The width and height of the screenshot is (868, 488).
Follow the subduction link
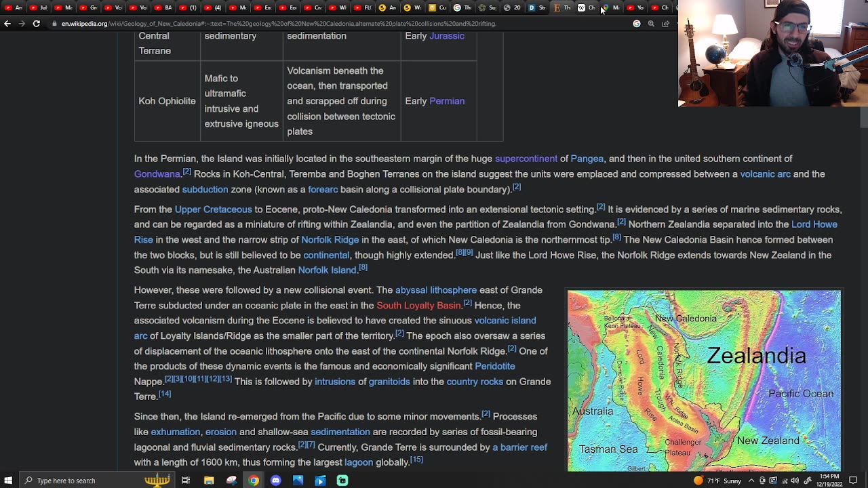(205, 190)
